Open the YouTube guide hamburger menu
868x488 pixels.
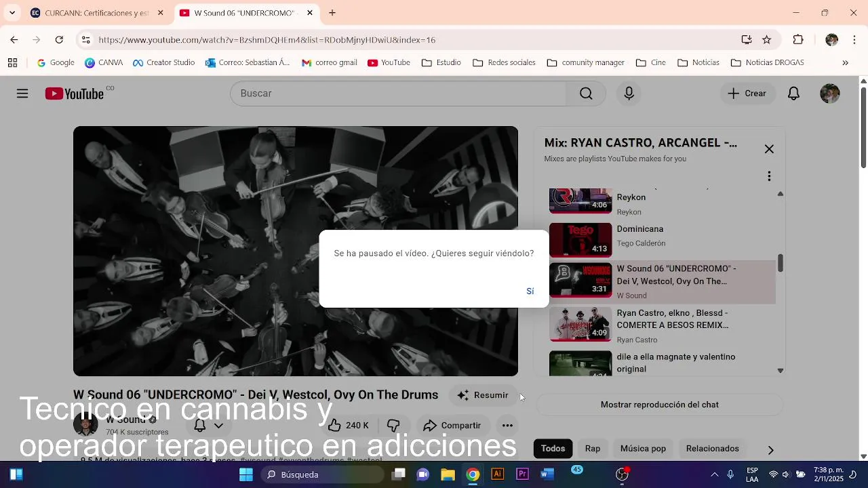(22, 94)
